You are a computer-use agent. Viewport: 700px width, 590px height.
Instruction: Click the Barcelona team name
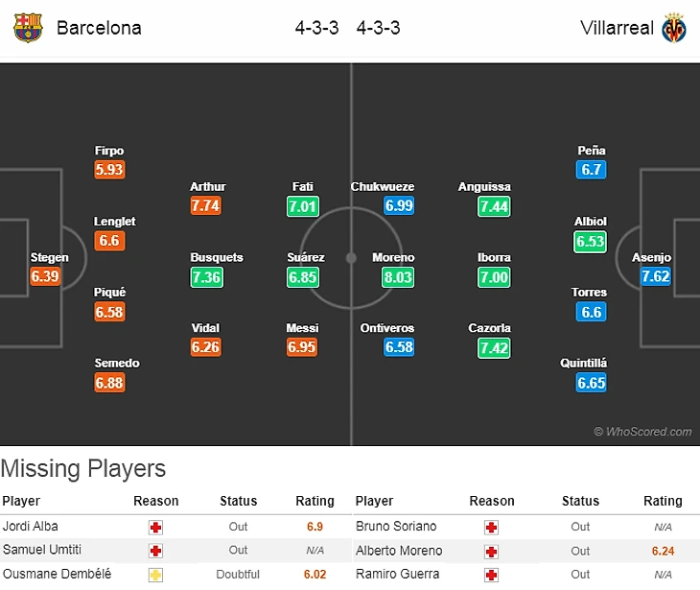(99, 28)
